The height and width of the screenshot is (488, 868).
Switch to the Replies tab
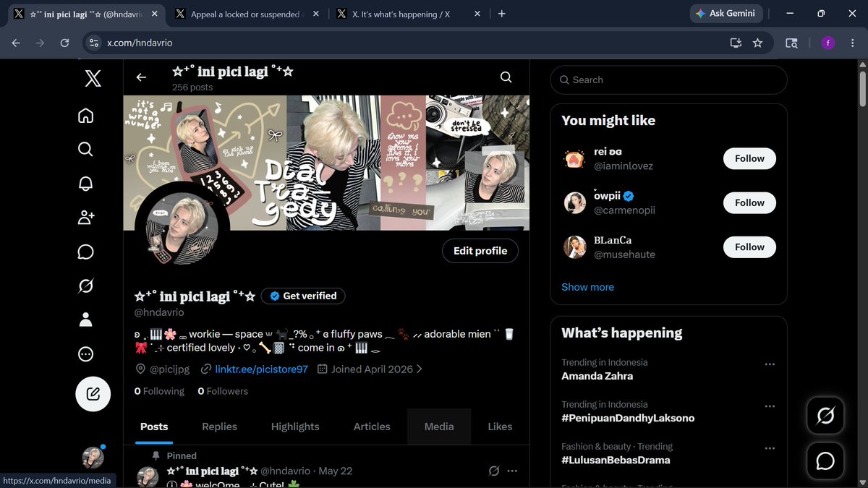[x=220, y=427]
